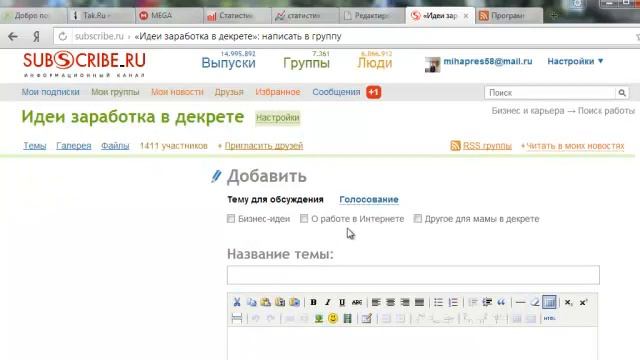
Task: Click the RSS группы link
Action: point(487,146)
